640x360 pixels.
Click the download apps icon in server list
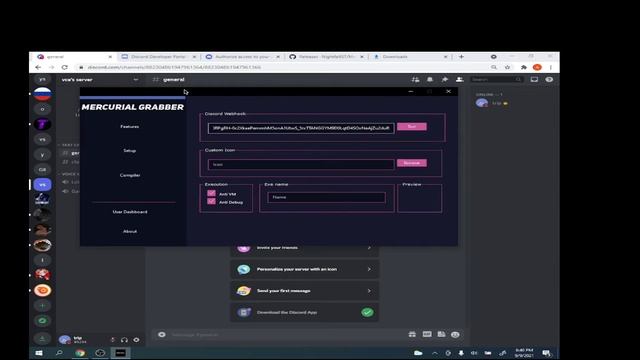[x=42, y=338]
